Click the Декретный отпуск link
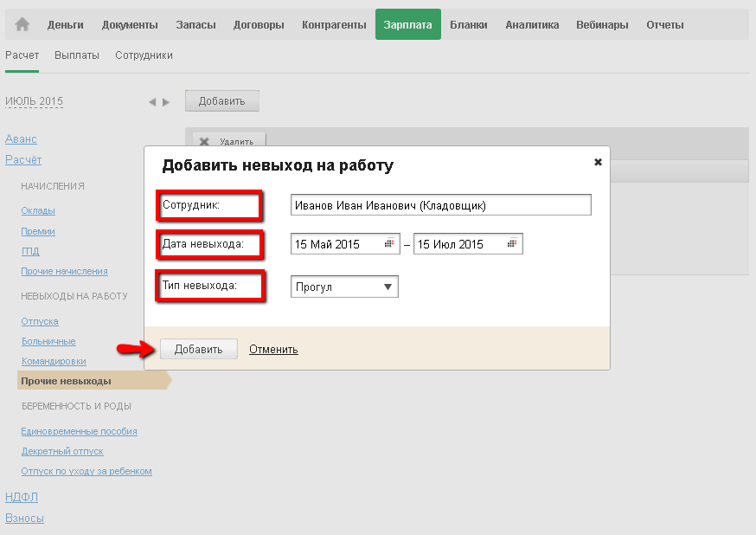Screen dimensions: 756x535 pyautogui.click(x=62, y=451)
